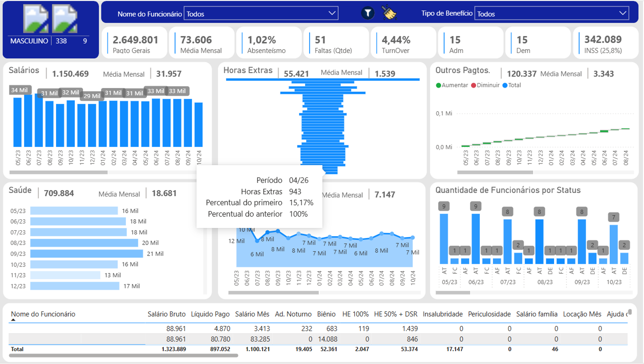This screenshot has width=644, height=364.
Task: Click the second broken image thumbnail
Action: click(64, 19)
